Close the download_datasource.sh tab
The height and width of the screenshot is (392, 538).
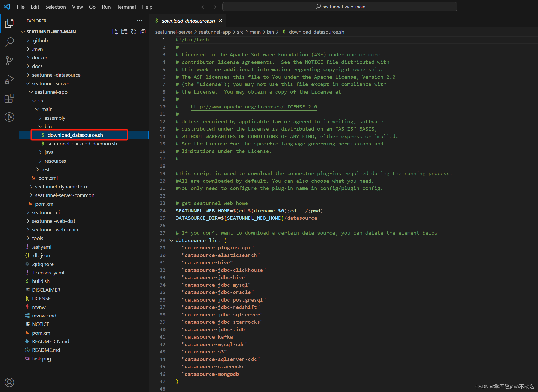click(x=221, y=21)
